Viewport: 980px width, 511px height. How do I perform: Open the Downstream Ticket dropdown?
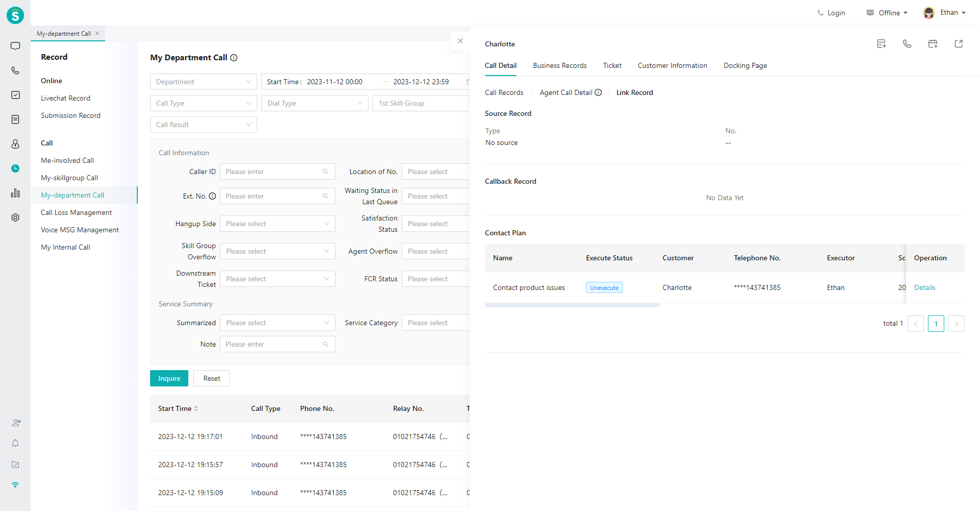(278, 279)
